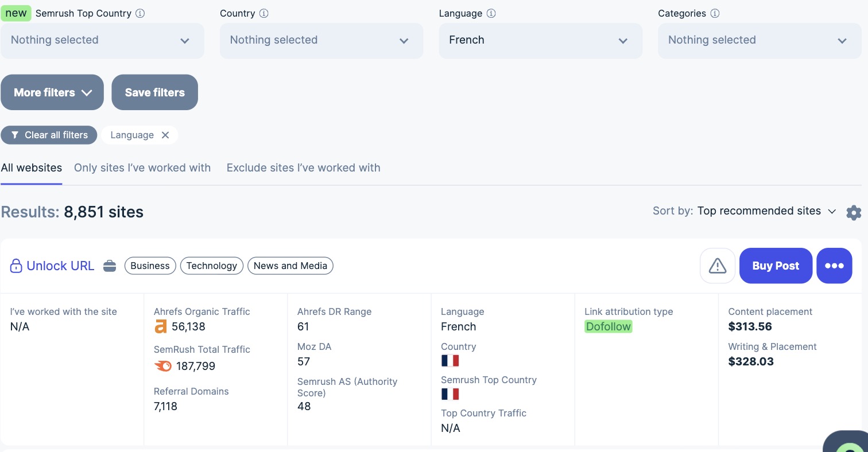This screenshot has width=868, height=452.
Task: Click the France flag under Country
Action: click(x=450, y=361)
